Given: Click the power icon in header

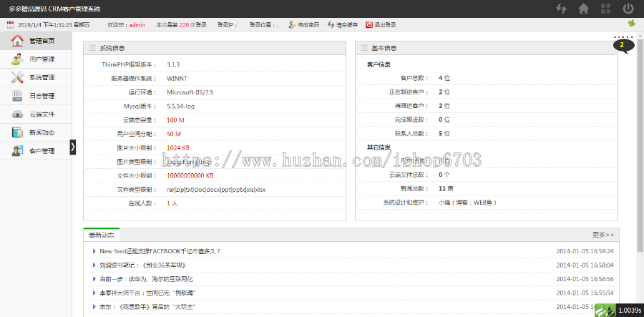Looking at the screenshot, I should click(x=628, y=9).
